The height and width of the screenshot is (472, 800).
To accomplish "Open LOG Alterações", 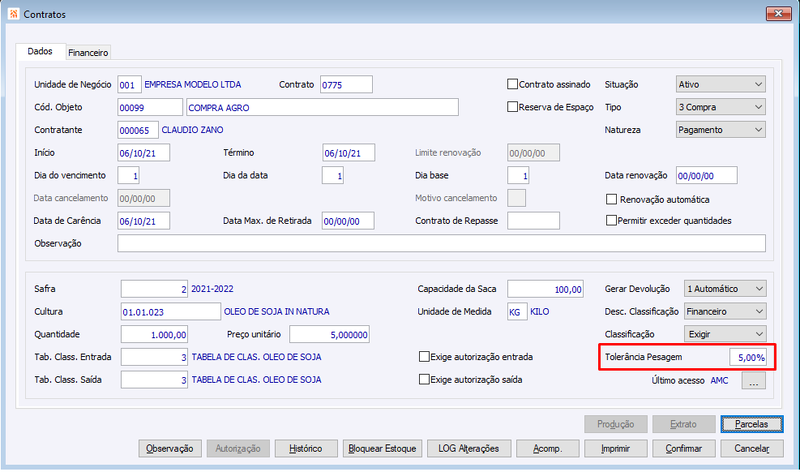I will click(468, 449).
